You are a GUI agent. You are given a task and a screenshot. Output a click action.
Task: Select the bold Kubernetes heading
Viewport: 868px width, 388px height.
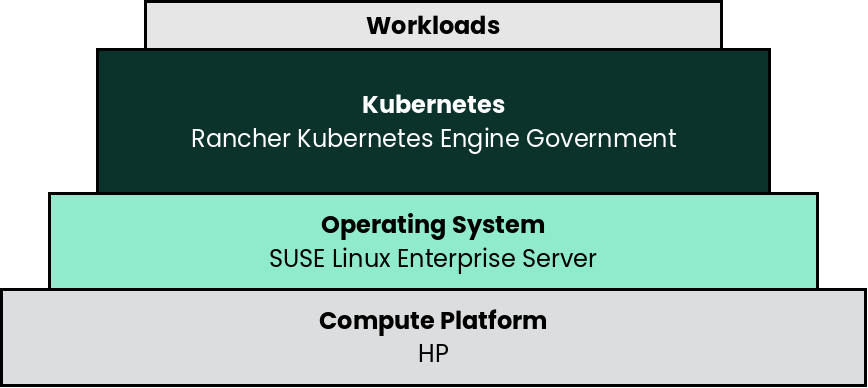[433, 105]
